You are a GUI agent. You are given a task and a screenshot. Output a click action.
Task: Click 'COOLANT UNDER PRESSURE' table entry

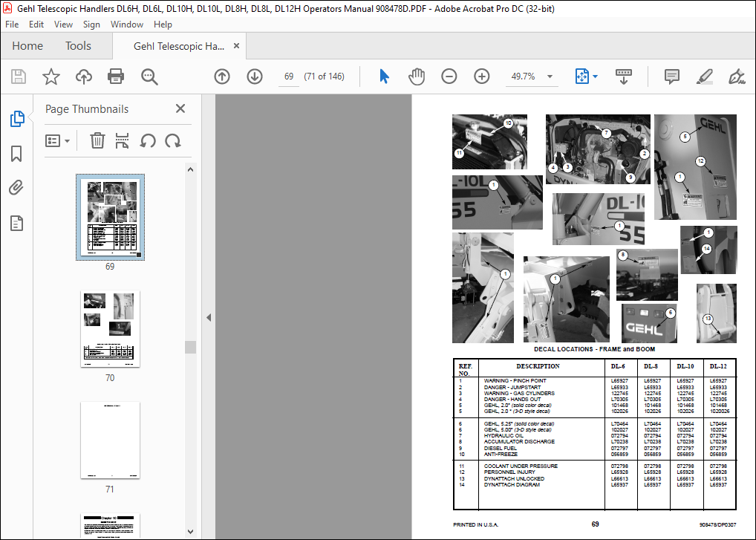(x=521, y=466)
